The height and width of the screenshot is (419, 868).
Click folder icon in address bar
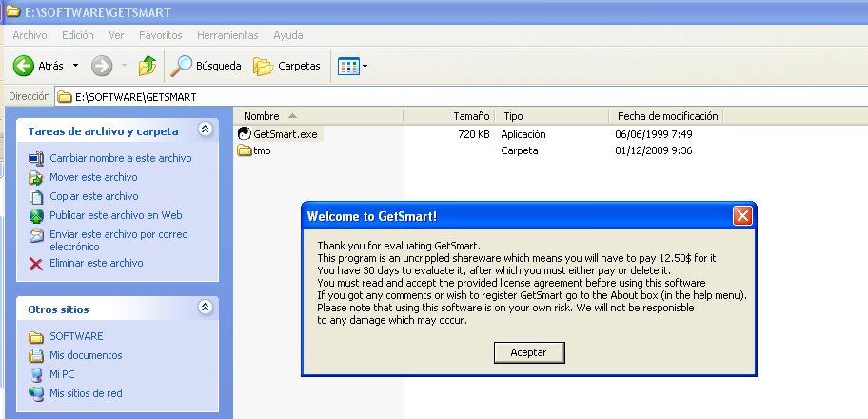coord(66,97)
